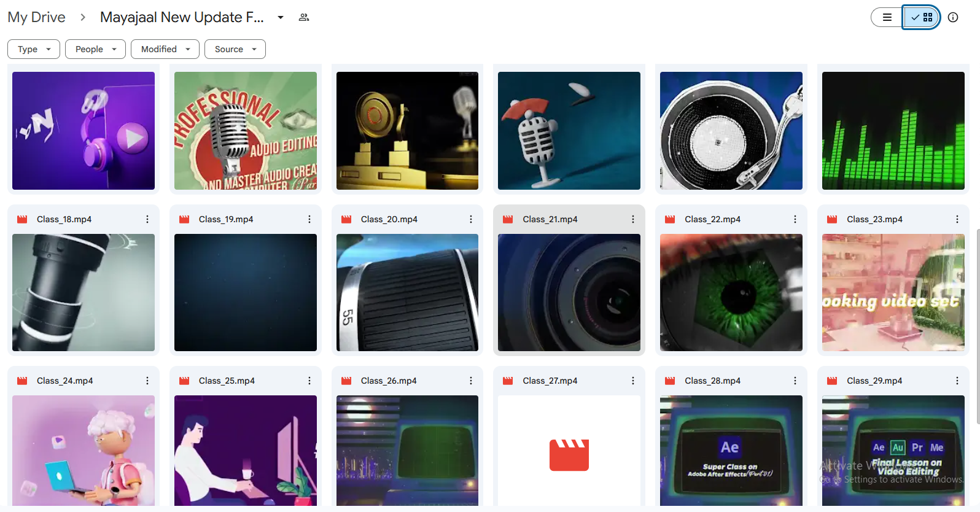Screen dimensions: 980x512
Task: Click the shared folder people icon
Action: click(x=304, y=17)
